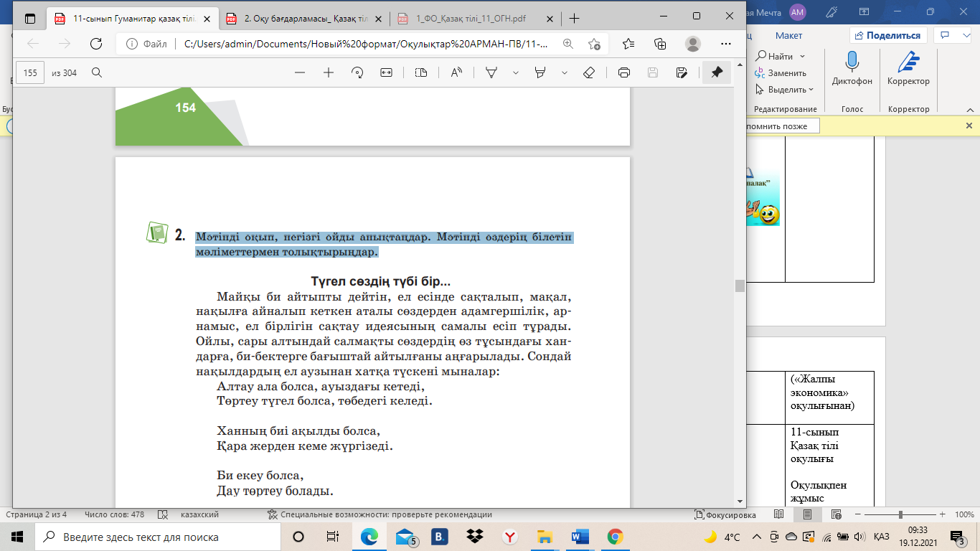Open the Read aloud tool

tap(456, 72)
